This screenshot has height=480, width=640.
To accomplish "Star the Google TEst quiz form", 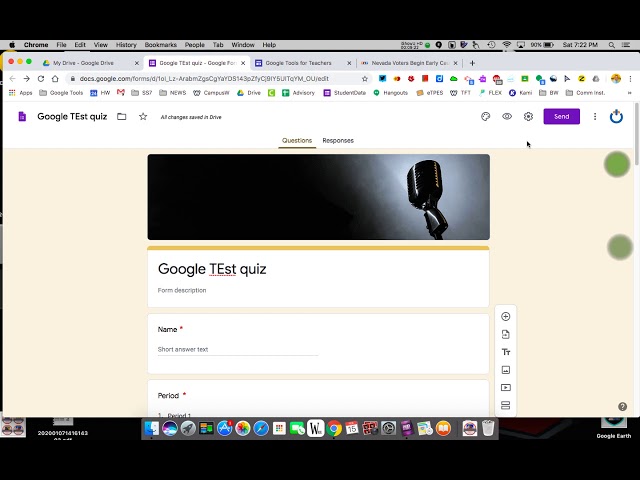I will tap(143, 117).
